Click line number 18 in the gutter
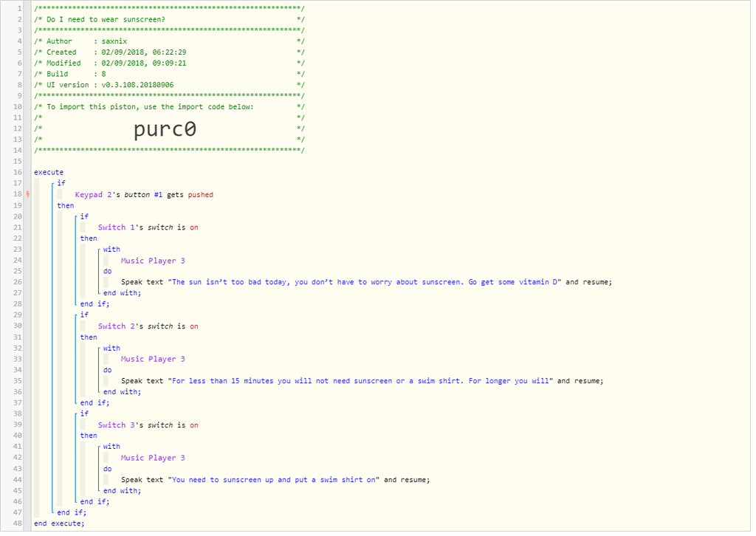Viewport: 756px width, 536px height. [17, 194]
